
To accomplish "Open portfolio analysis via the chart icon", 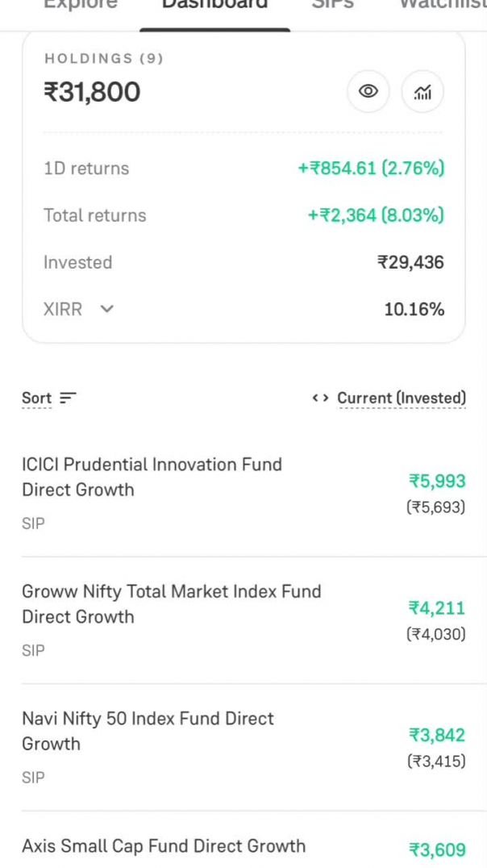I will (422, 91).
